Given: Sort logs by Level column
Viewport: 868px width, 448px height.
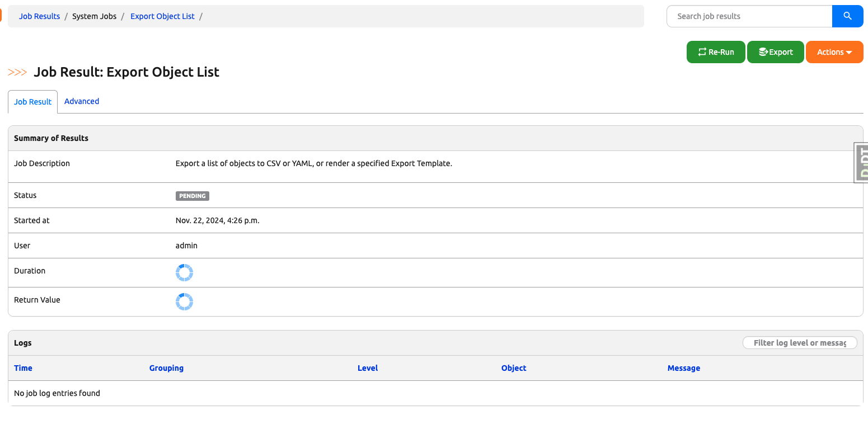Looking at the screenshot, I should tap(368, 368).
